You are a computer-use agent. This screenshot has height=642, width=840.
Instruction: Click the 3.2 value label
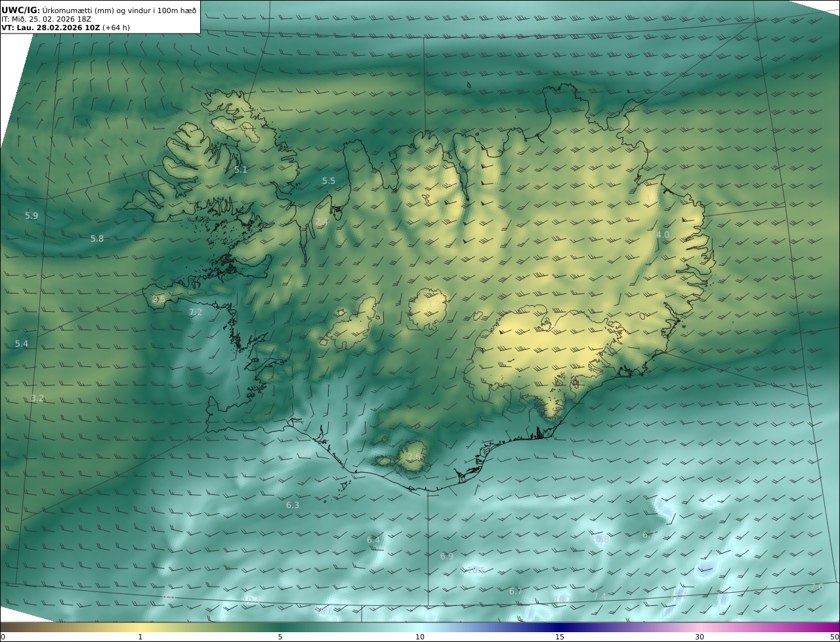click(37, 398)
